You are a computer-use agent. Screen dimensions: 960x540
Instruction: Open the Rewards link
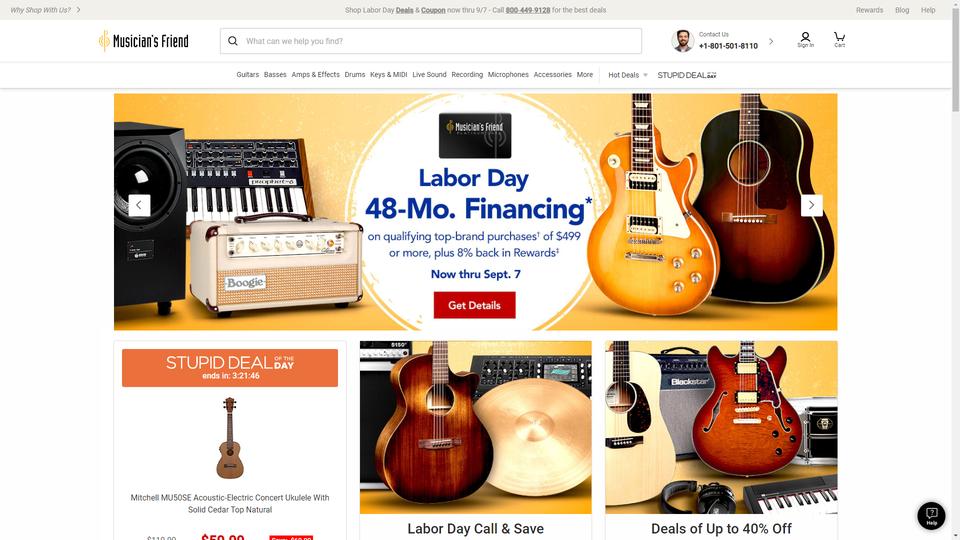[869, 10]
